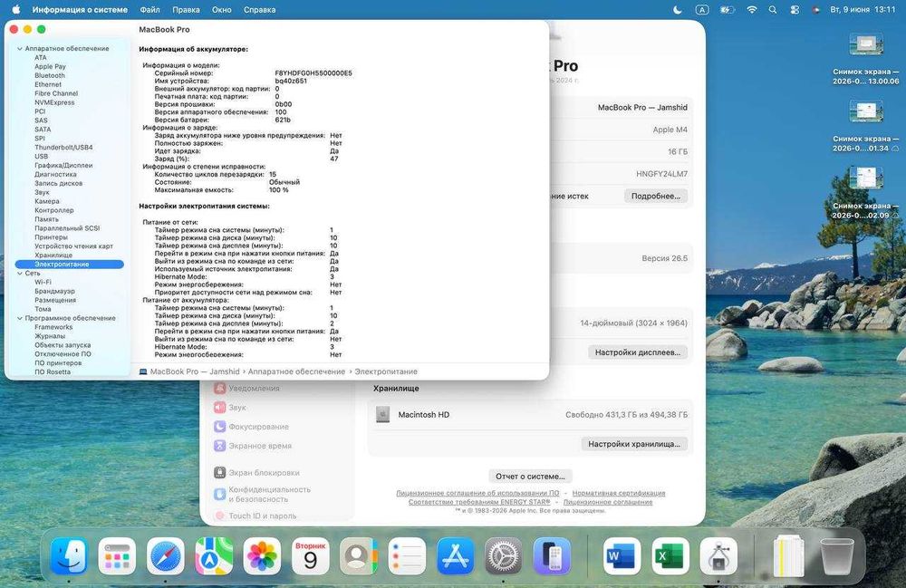
Task: Open the documents stack in Dock
Action: (x=789, y=557)
